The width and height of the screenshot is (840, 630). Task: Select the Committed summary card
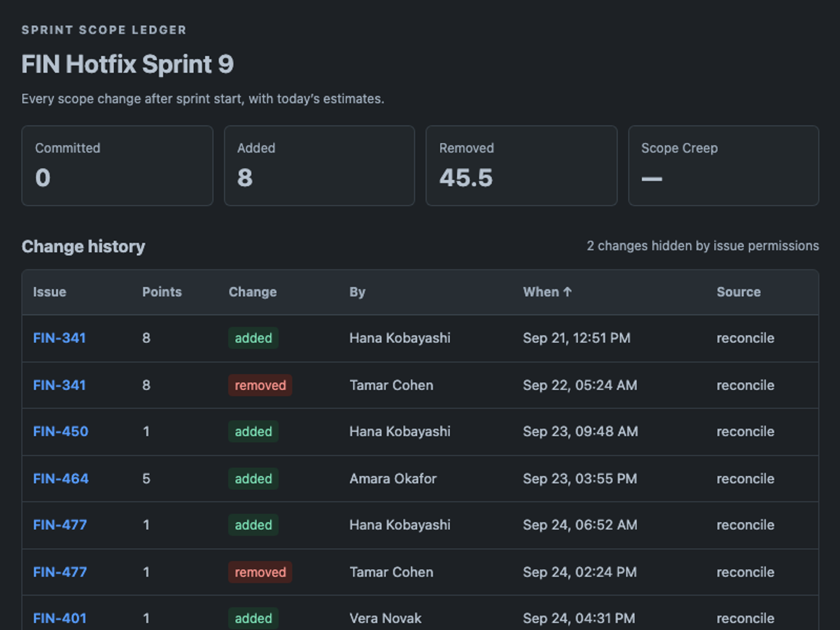117,166
